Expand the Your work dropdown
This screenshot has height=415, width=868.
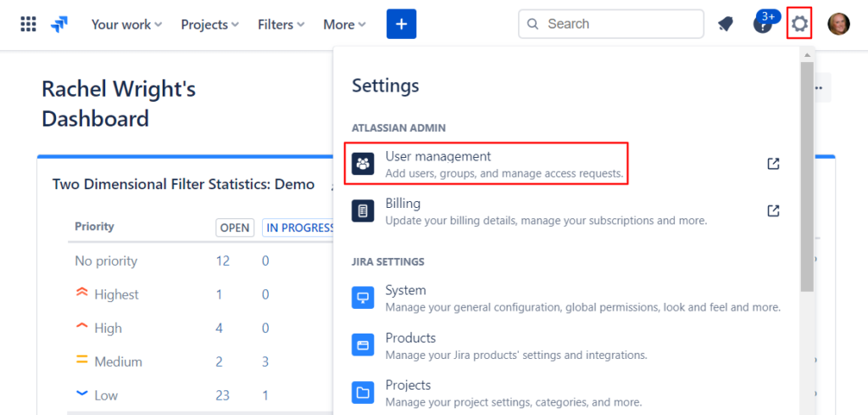pos(127,25)
